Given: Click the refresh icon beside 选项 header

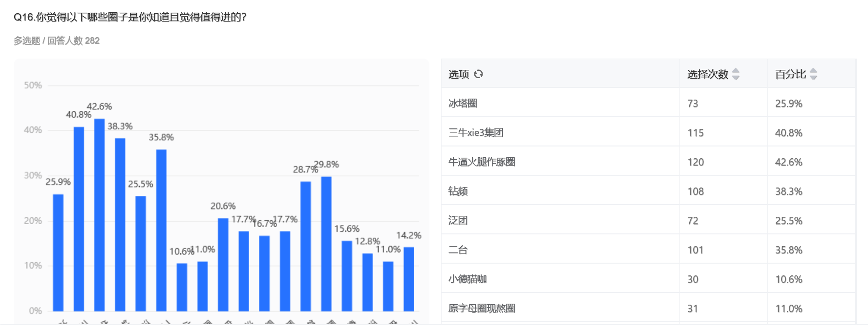Looking at the screenshot, I should coord(479,74).
